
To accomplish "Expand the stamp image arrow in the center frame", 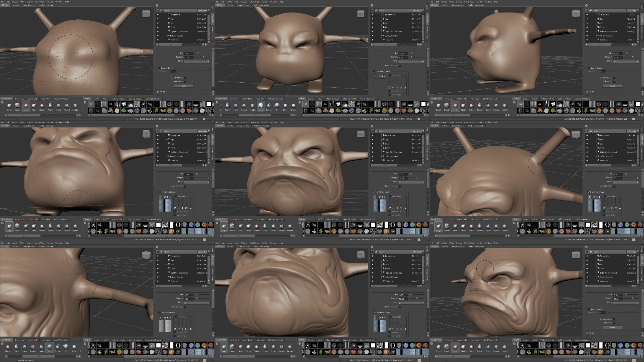I will [375, 197].
